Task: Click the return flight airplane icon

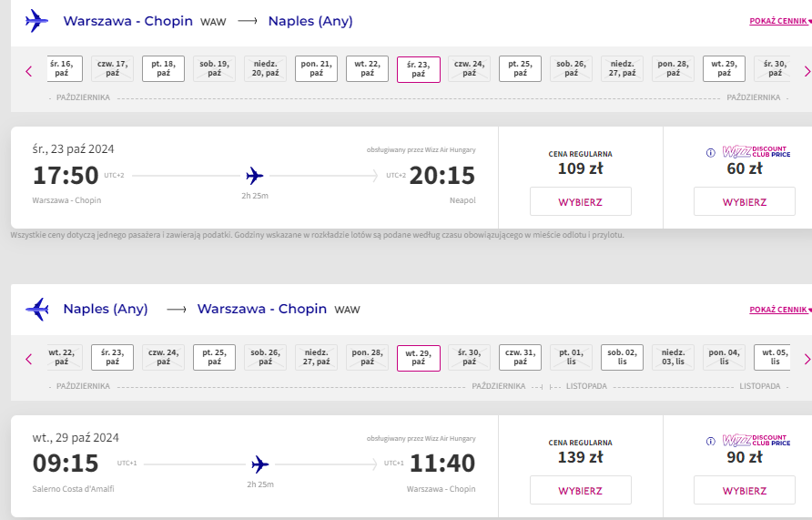Action: pos(36,310)
